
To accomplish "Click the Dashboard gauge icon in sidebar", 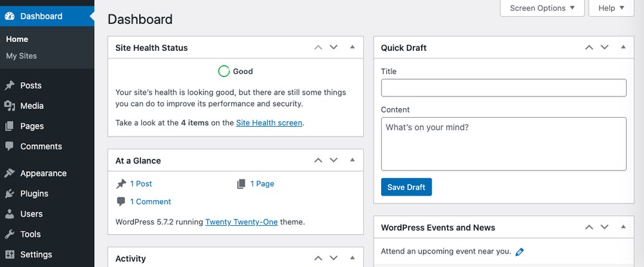I will (10, 16).
